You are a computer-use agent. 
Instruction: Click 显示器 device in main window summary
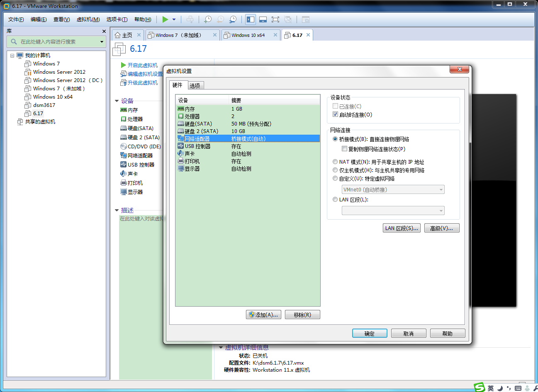pyautogui.click(x=131, y=192)
